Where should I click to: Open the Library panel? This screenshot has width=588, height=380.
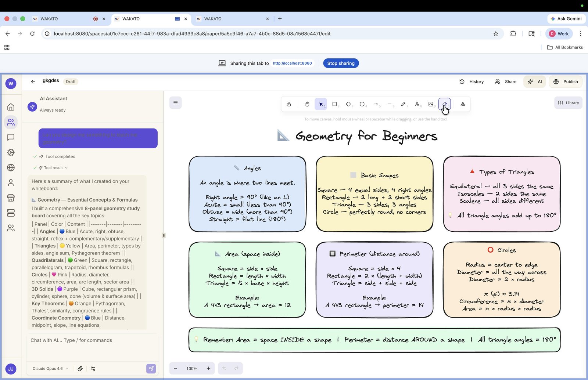pos(569,103)
